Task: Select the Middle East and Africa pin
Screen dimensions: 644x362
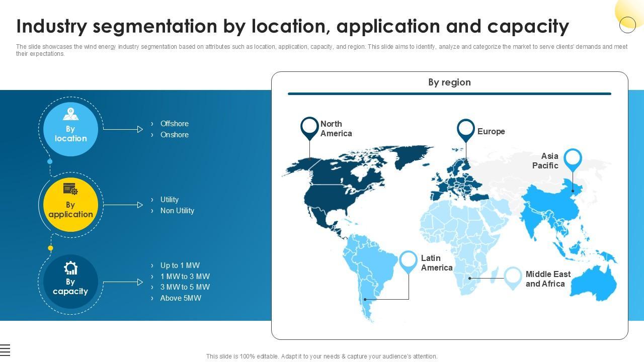Action: click(x=513, y=277)
